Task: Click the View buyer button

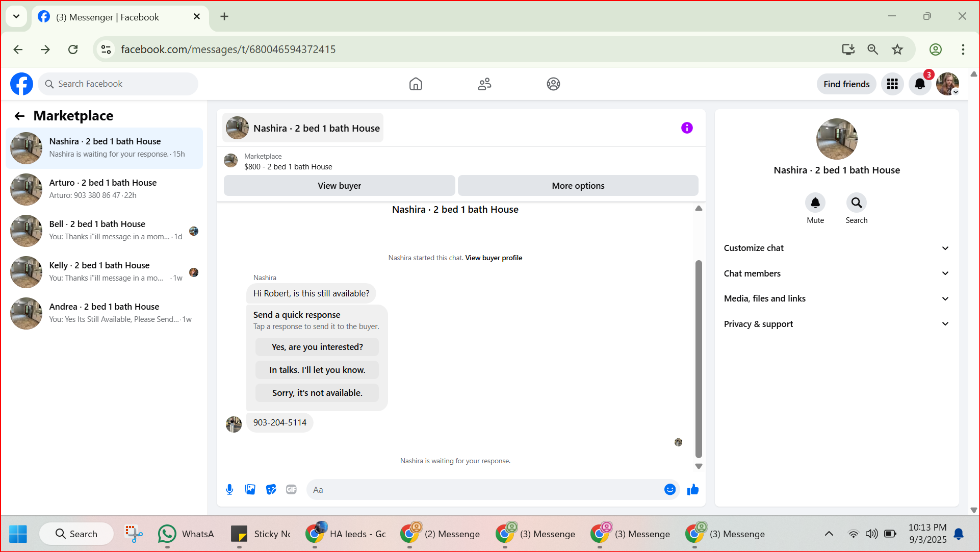Action: [x=339, y=186]
